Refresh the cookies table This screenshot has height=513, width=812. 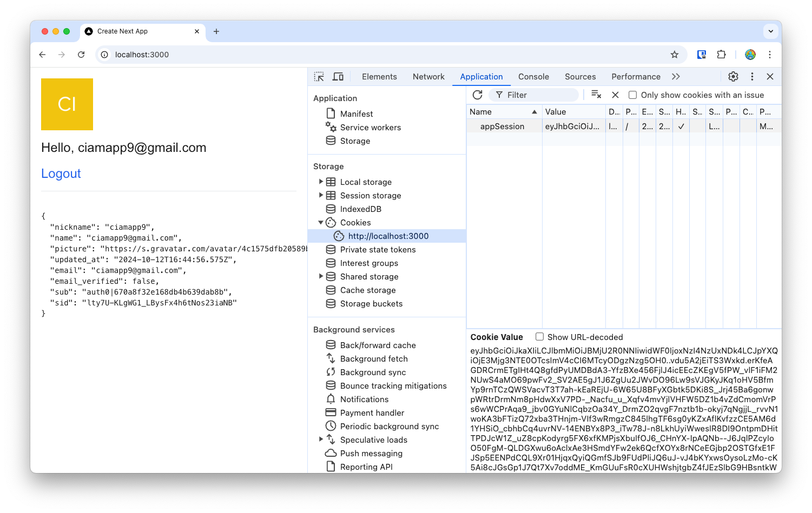pos(477,95)
